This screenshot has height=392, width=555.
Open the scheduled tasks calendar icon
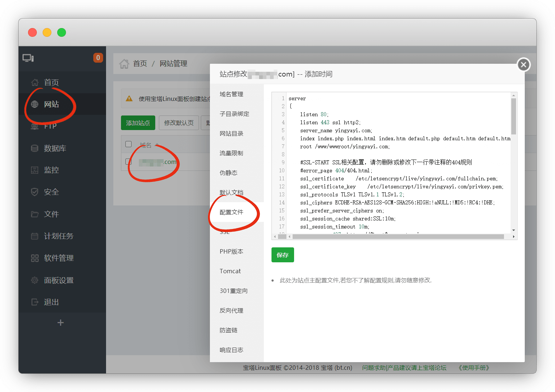35,236
